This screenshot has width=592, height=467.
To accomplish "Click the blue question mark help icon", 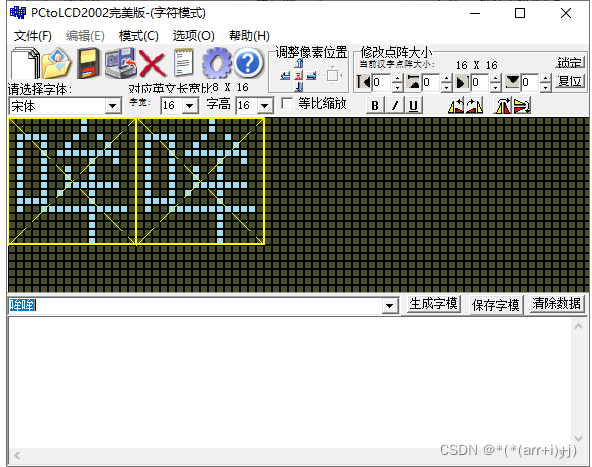I will point(248,63).
